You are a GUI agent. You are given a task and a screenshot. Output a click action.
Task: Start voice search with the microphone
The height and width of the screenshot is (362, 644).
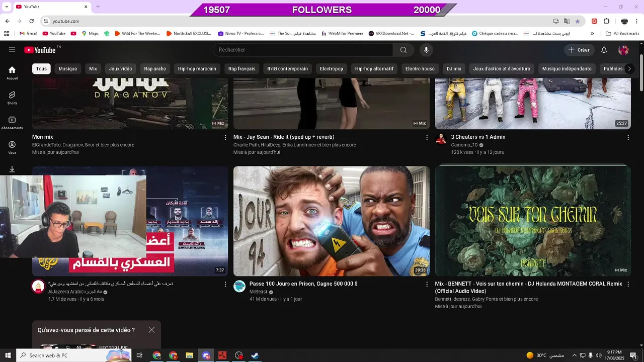click(426, 50)
